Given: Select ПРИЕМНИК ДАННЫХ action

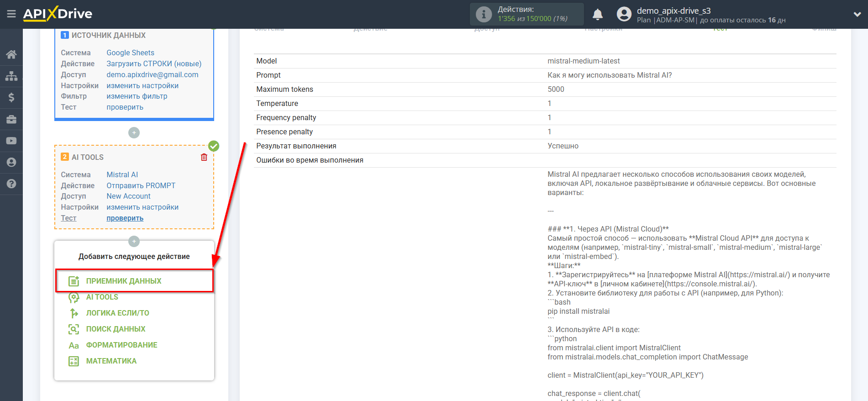Looking at the screenshot, I should tap(124, 281).
